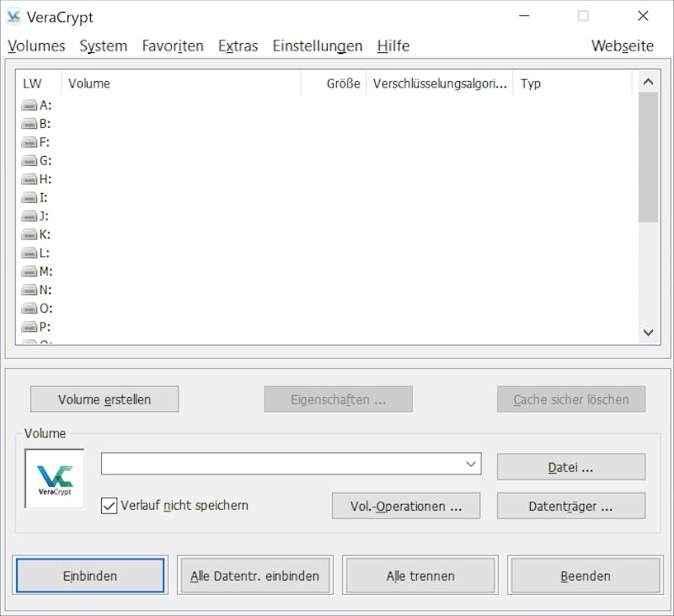674x616 pixels.
Task: Click the LW column header
Action: point(39,83)
